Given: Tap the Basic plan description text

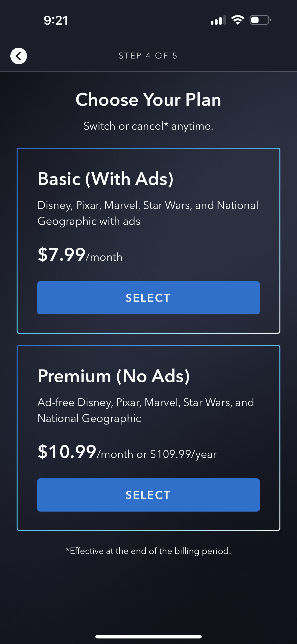Looking at the screenshot, I should click(148, 213).
